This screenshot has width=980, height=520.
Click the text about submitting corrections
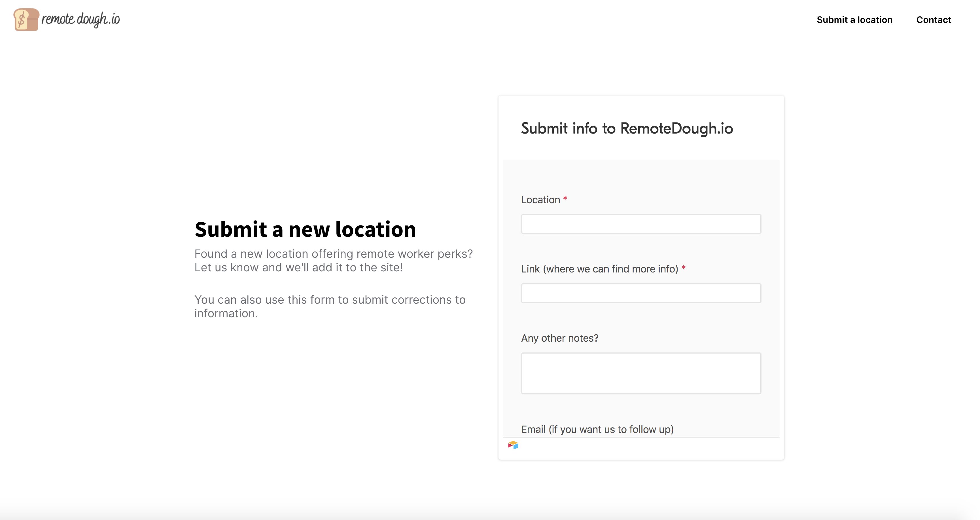point(330,306)
